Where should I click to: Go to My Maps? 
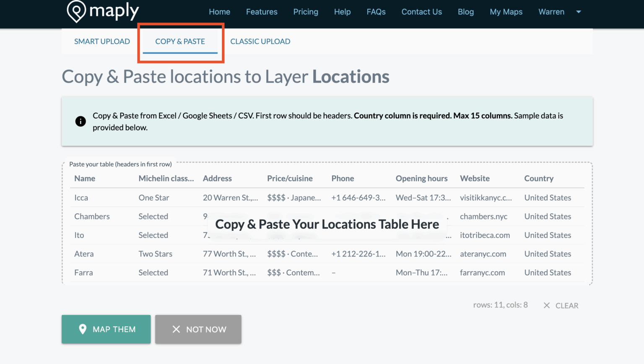tap(506, 12)
